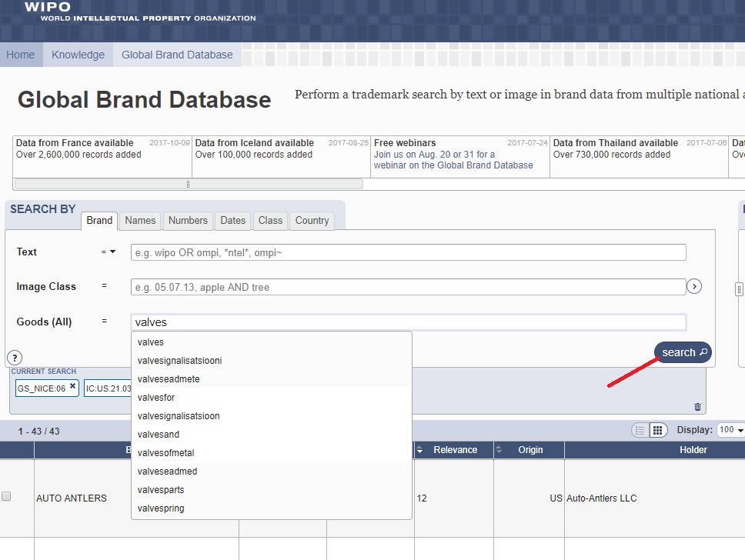745x560 pixels.
Task: Click the help question mark icon
Action: pyautogui.click(x=15, y=358)
